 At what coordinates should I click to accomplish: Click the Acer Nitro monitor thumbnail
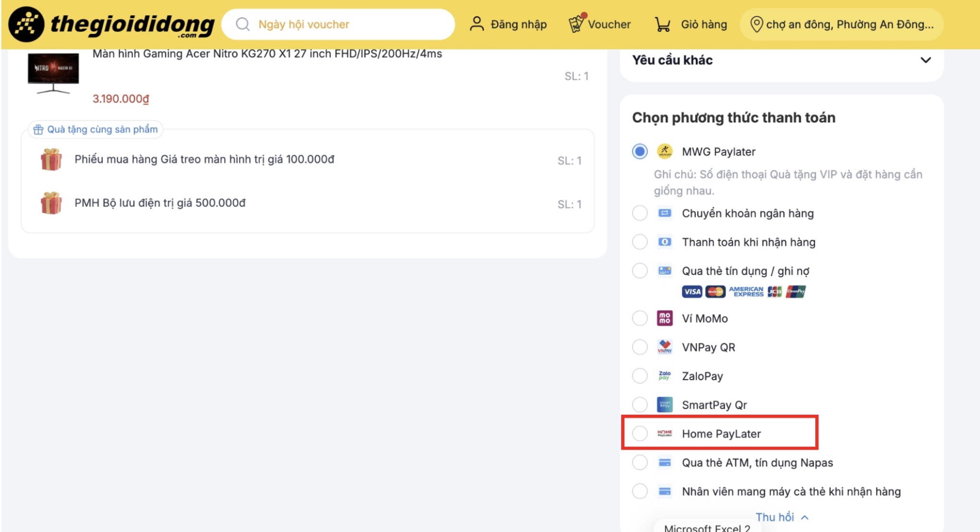click(x=53, y=73)
